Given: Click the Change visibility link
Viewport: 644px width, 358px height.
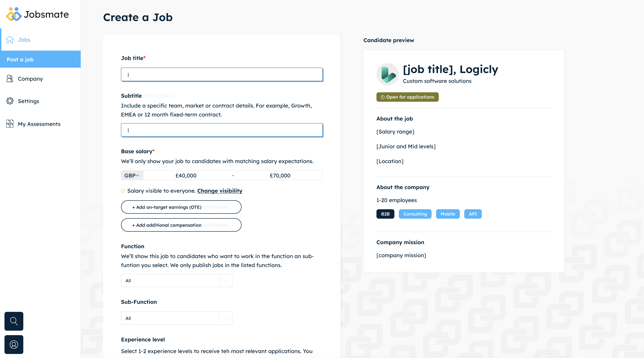Looking at the screenshot, I should click(x=220, y=191).
